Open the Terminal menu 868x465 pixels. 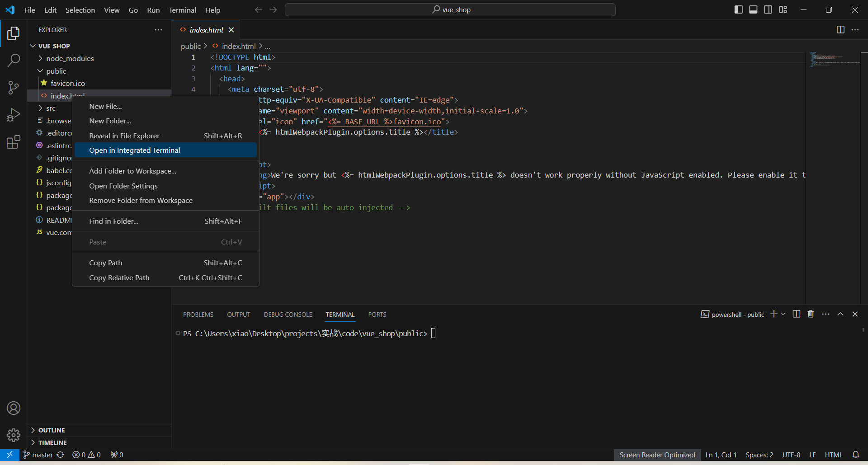click(182, 10)
